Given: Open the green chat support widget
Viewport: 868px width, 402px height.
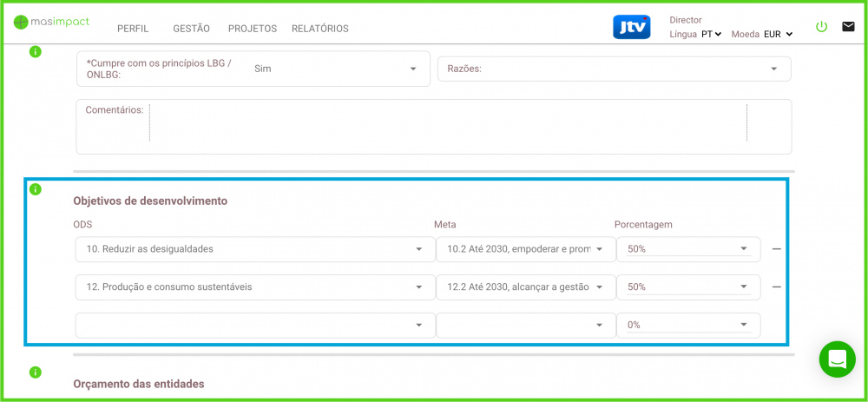Looking at the screenshot, I should 838,359.
